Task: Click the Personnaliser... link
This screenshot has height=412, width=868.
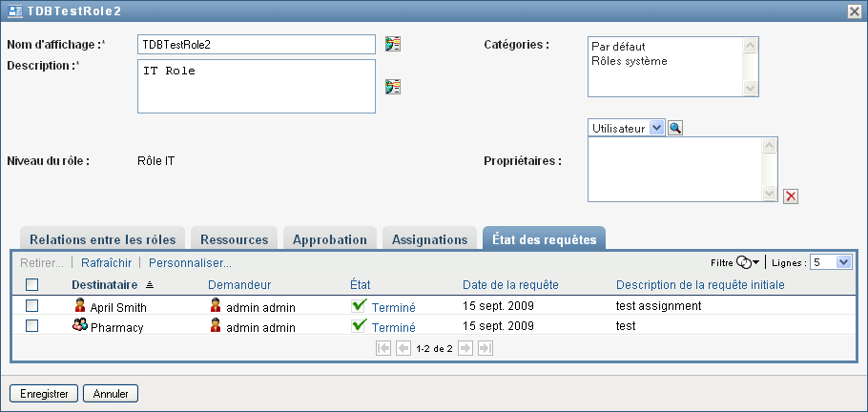Action: tap(191, 263)
